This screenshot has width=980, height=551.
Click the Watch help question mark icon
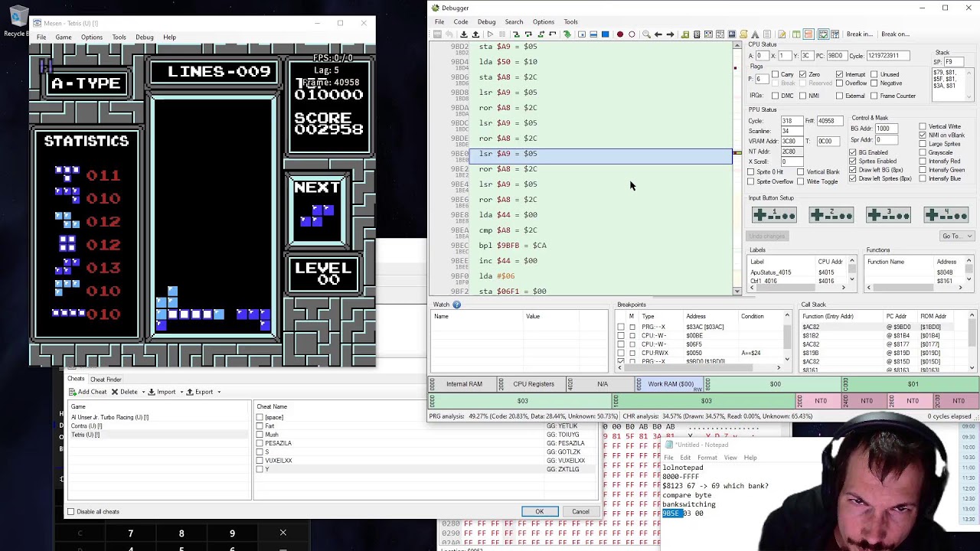456,305
